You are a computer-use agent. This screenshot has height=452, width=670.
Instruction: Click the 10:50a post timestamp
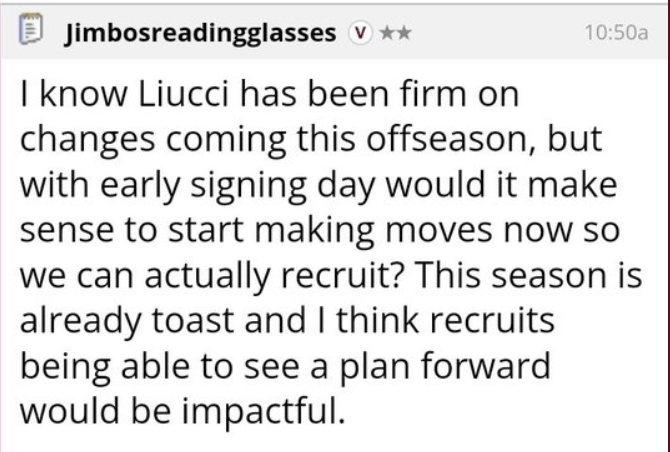pyautogui.click(x=616, y=33)
